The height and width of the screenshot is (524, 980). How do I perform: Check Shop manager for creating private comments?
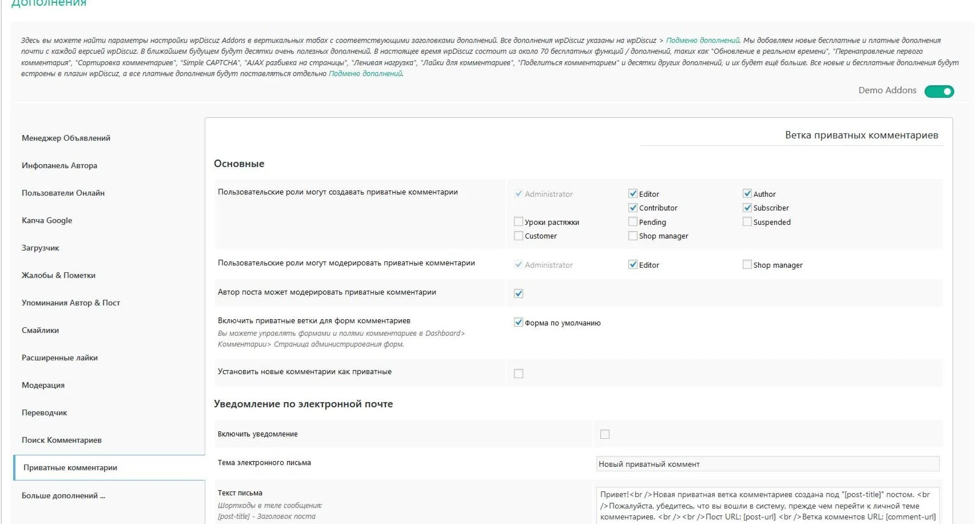tap(633, 235)
